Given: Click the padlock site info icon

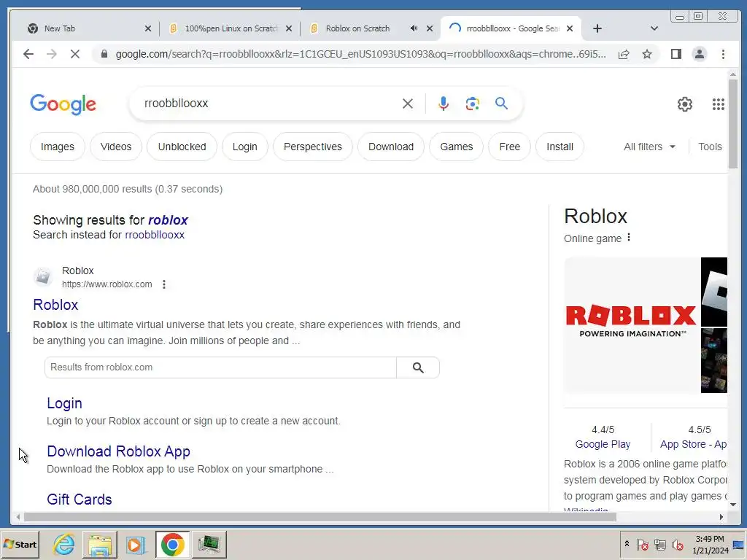Looking at the screenshot, I should tap(104, 54).
